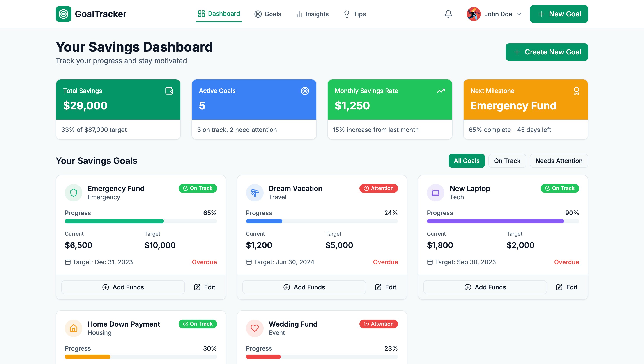Screen dimensions: 644x364
Task: Enable the Needs Attention filter
Action: point(559,161)
